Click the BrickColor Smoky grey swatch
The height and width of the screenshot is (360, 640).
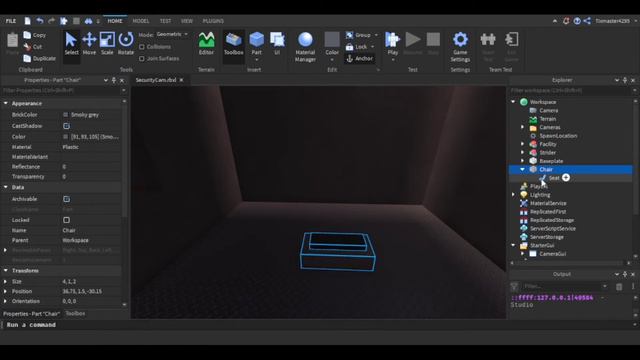tap(65, 115)
